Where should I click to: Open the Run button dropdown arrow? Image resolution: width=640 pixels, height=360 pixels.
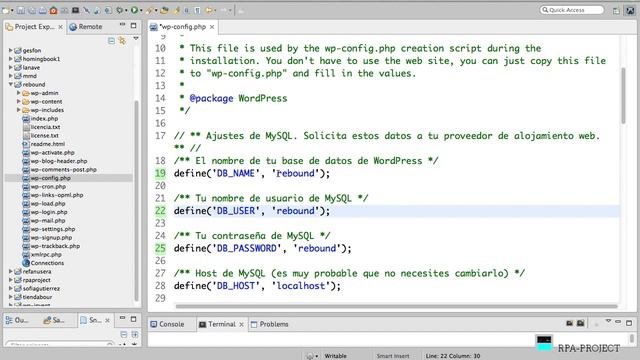tap(141, 11)
